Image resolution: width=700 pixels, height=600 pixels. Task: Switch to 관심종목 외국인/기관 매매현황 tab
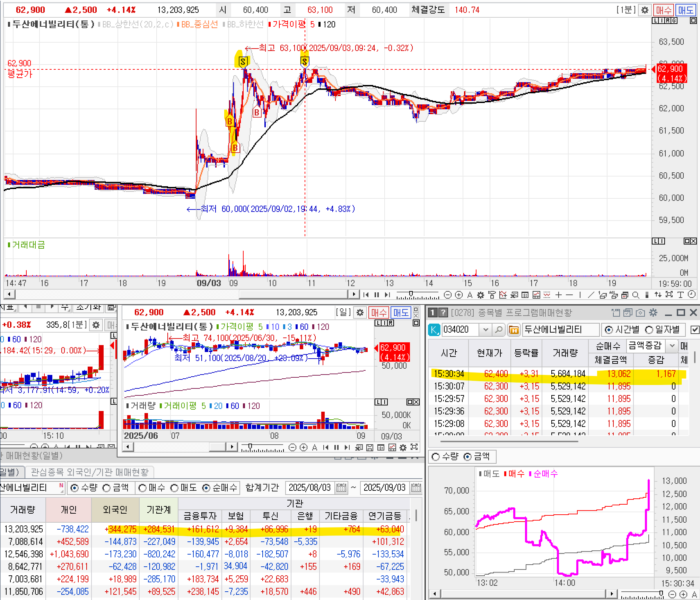pos(90,472)
